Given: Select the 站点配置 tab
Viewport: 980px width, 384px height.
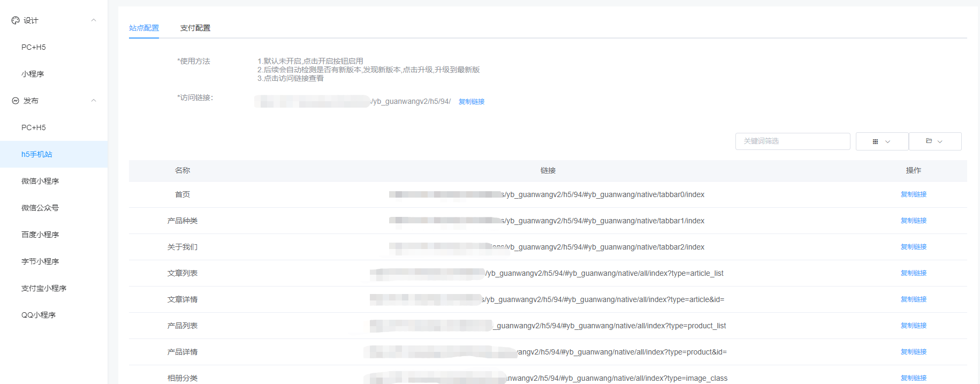Looking at the screenshot, I should (x=144, y=28).
